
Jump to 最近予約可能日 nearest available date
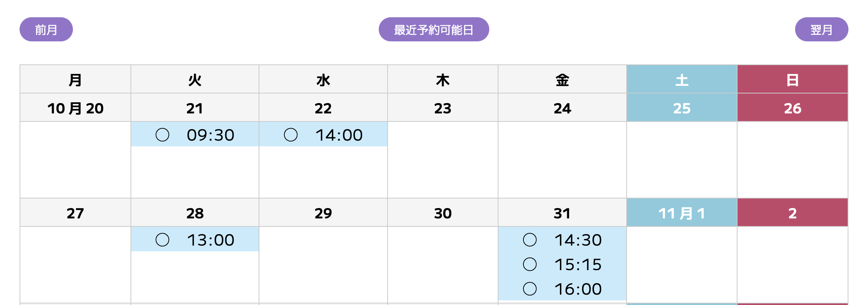pyautogui.click(x=434, y=30)
